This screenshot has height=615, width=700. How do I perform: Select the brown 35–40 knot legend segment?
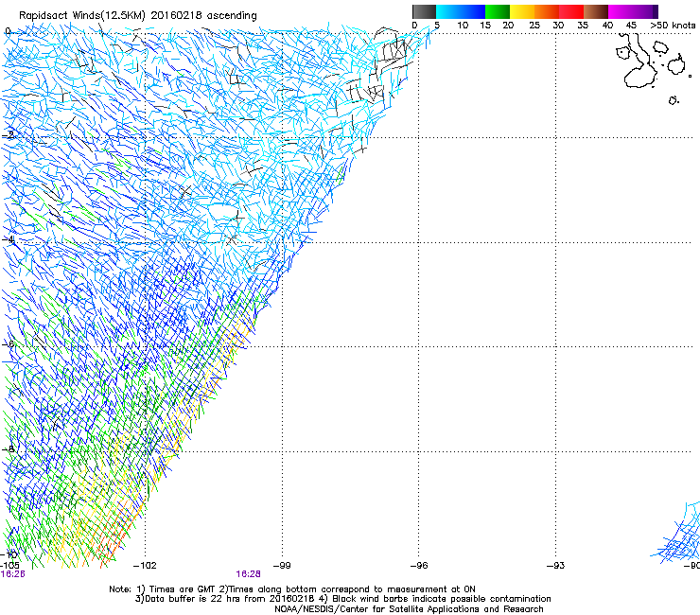pyautogui.click(x=596, y=11)
